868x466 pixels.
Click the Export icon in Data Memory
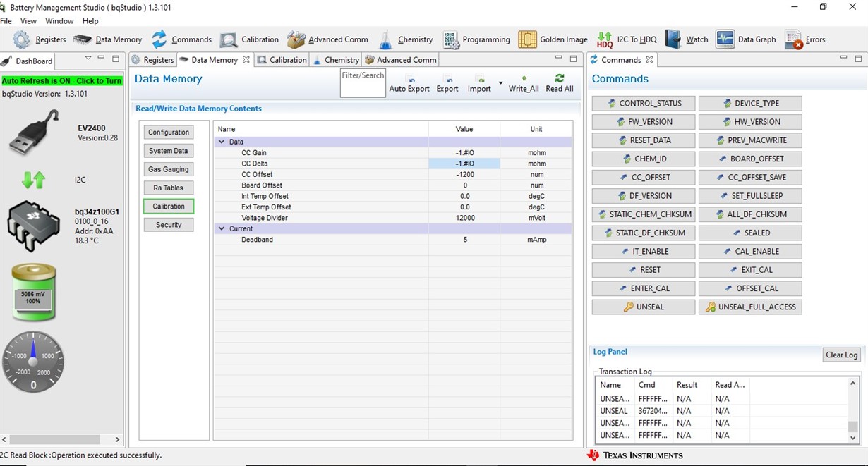447,84
